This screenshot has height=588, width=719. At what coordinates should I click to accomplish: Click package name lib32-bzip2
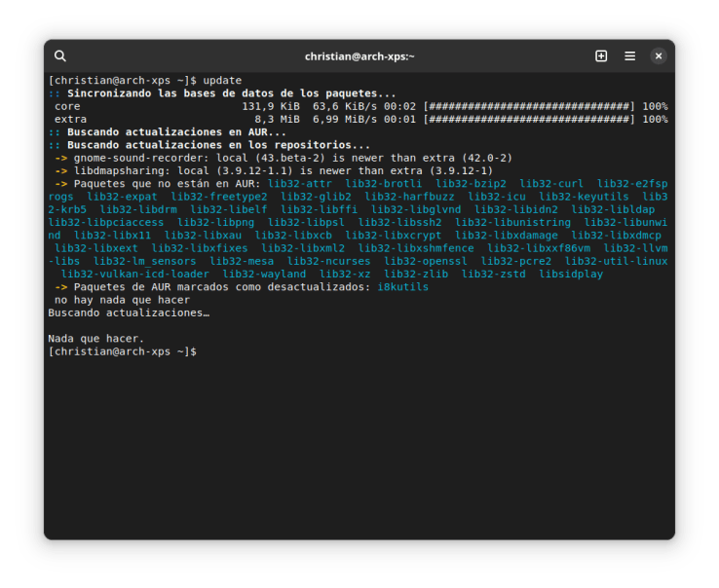pyautogui.click(x=471, y=184)
